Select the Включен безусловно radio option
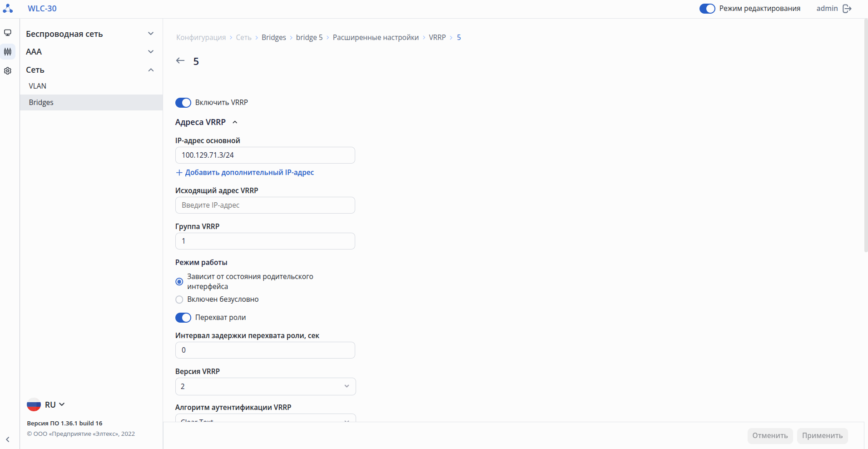This screenshot has width=868, height=449. (179, 299)
